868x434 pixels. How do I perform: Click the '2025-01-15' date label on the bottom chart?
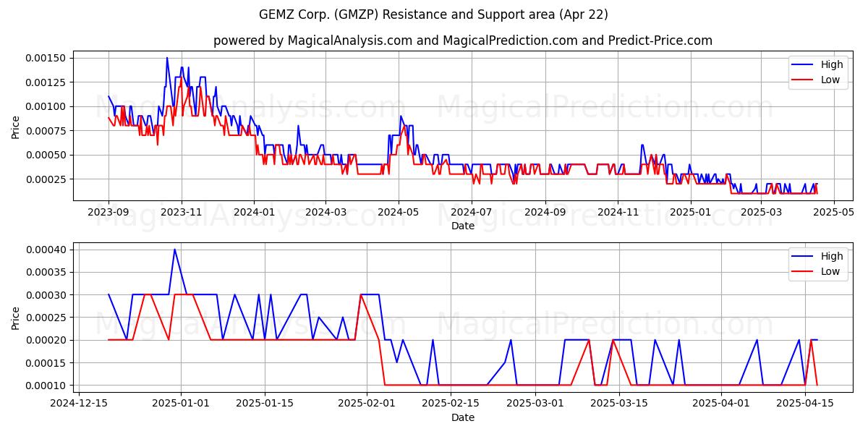tap(264, 404)
